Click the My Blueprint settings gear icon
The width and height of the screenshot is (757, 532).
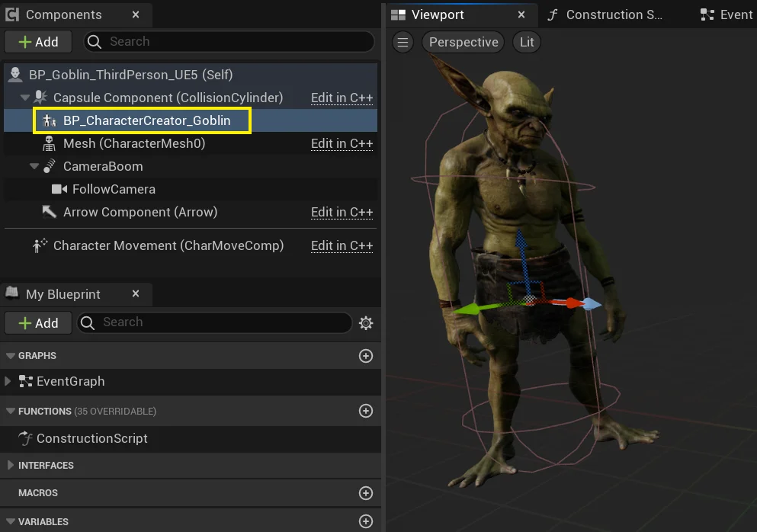366,323
